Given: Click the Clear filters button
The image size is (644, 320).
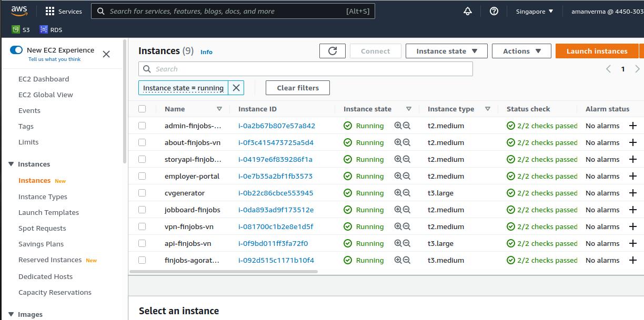Looking at the screenshot, I should coord(298,88).
